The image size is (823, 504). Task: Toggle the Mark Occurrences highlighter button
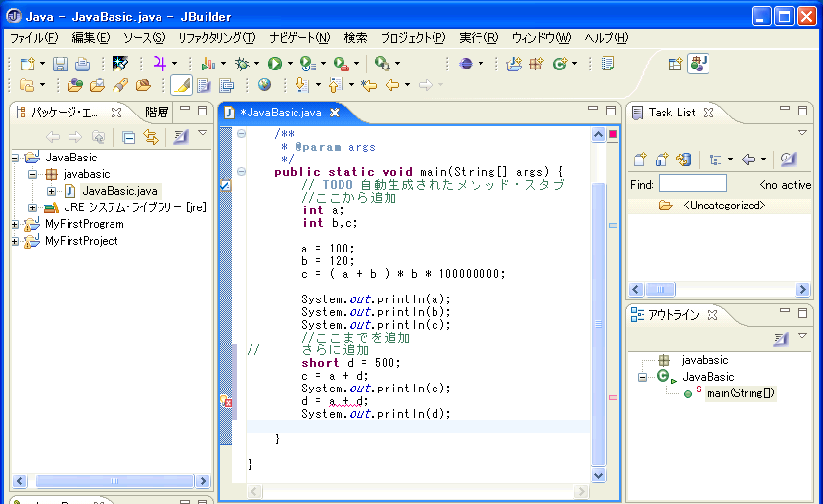(x=181, y=85)
